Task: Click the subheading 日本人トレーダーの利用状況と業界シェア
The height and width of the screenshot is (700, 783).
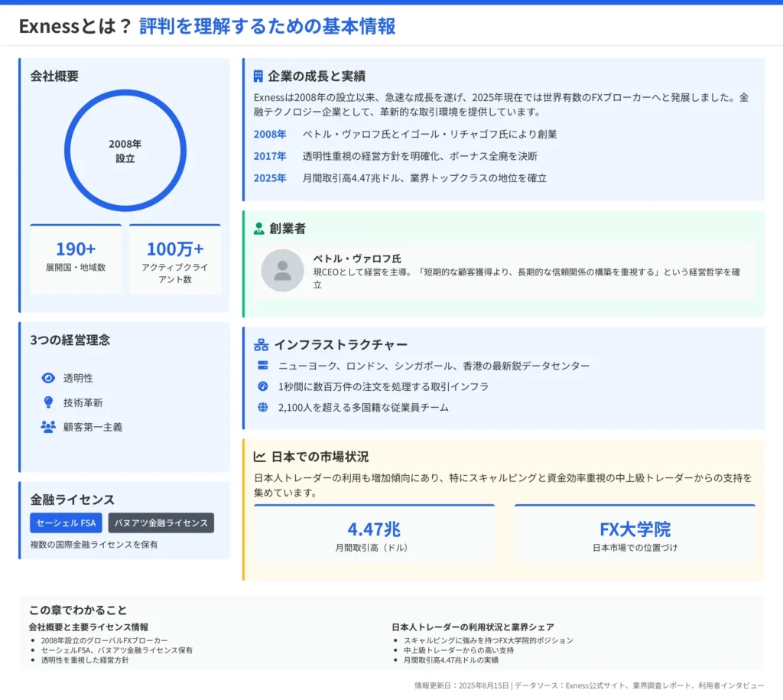Action: (x=473, y=627)
